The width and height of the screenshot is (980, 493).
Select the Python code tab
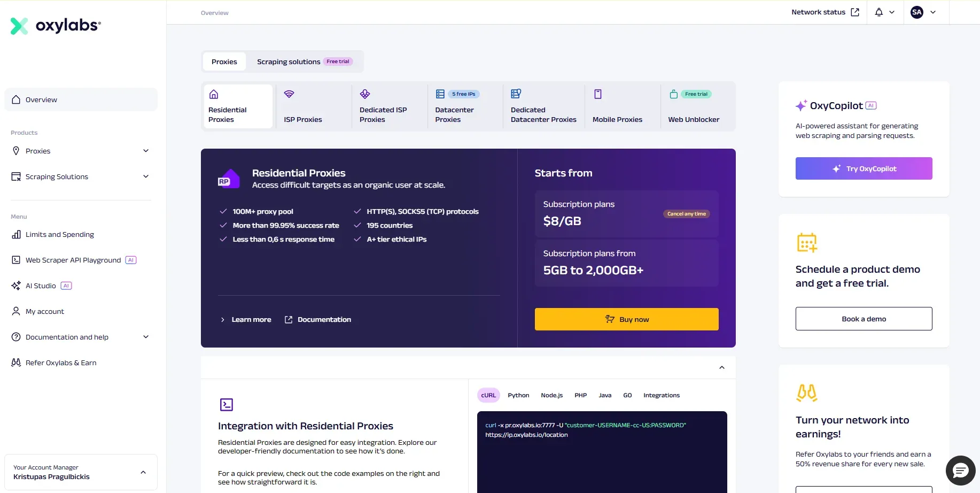[518, 395]
